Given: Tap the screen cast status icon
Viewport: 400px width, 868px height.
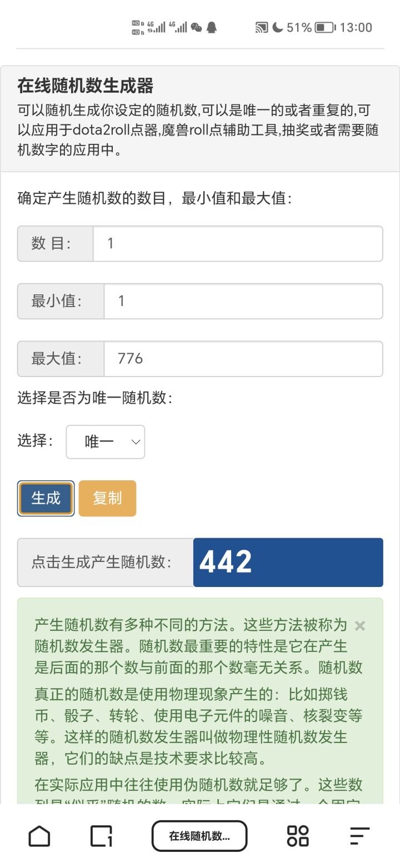Looking at the screenshot, I should 261,27.
